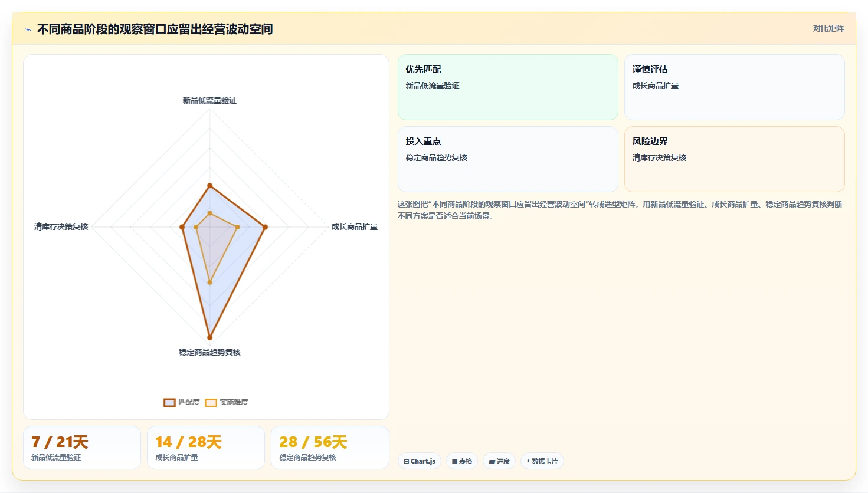This screenshot has width=868, height=493.
Task: Click the title 不同商品阶段的观察窗口应留出经营波动空间
Action: pos(155,29)
